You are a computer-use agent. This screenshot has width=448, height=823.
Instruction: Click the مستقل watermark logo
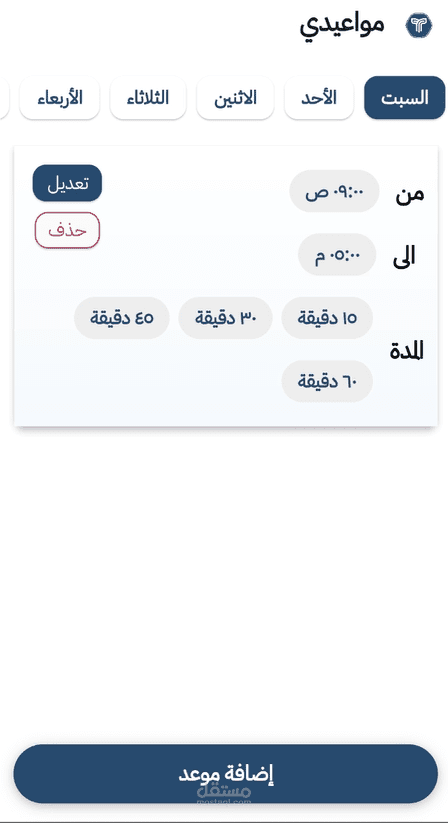tap(224, 794)
